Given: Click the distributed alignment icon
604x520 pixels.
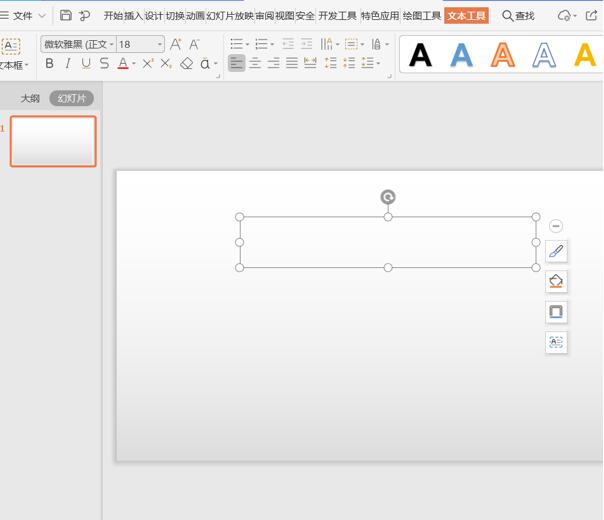Looking at the screenshot, I should (x=310, y=63).
